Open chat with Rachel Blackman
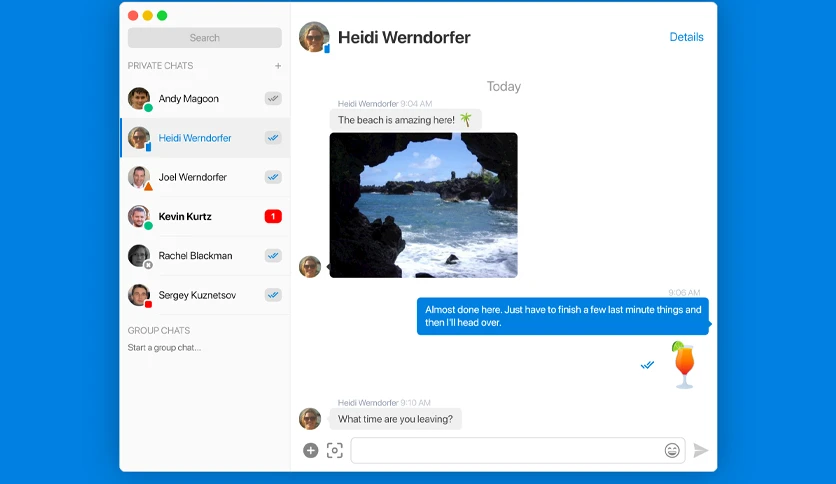The image size is (836, 484). tap(205, 256)
